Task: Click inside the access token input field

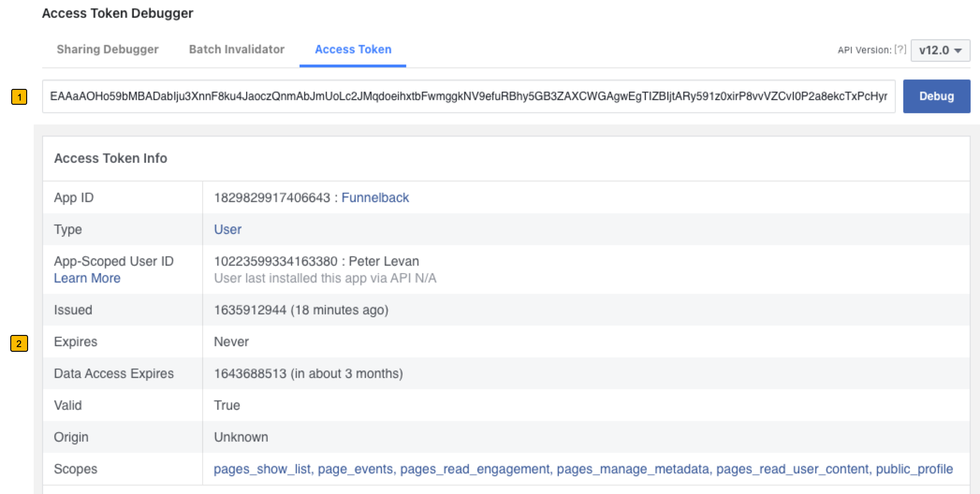Action: tap(468, 96)
